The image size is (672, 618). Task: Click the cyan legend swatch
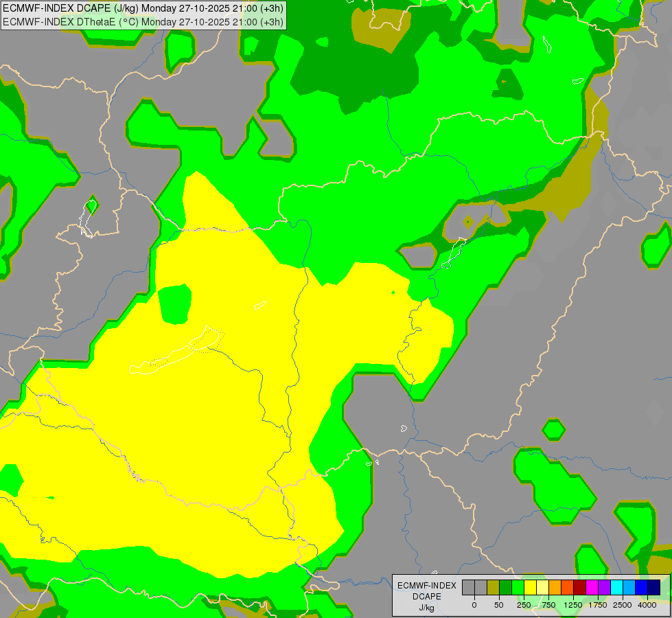616,587
